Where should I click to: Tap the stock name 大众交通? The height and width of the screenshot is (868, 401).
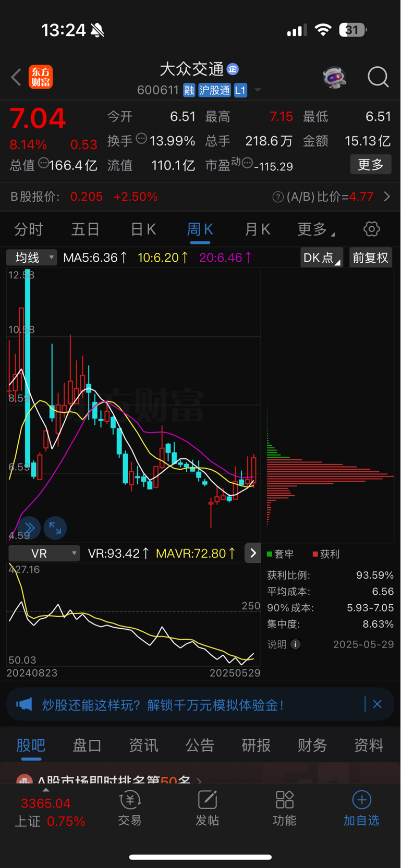click(191, 69)
